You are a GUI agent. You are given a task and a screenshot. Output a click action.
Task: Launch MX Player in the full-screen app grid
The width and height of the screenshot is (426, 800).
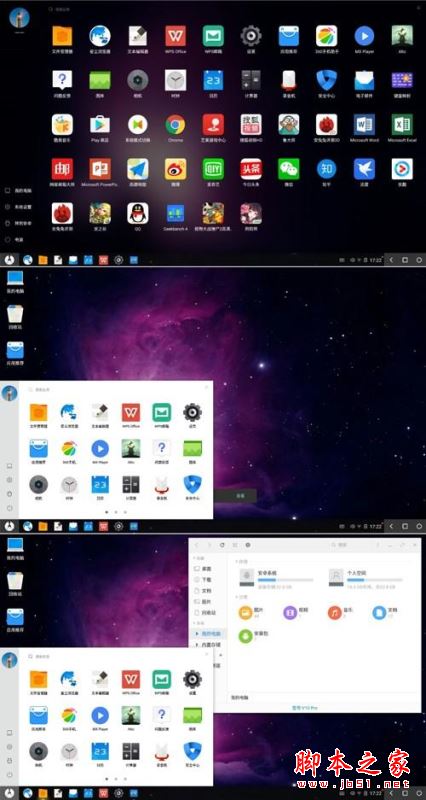[x=364, y=36]
